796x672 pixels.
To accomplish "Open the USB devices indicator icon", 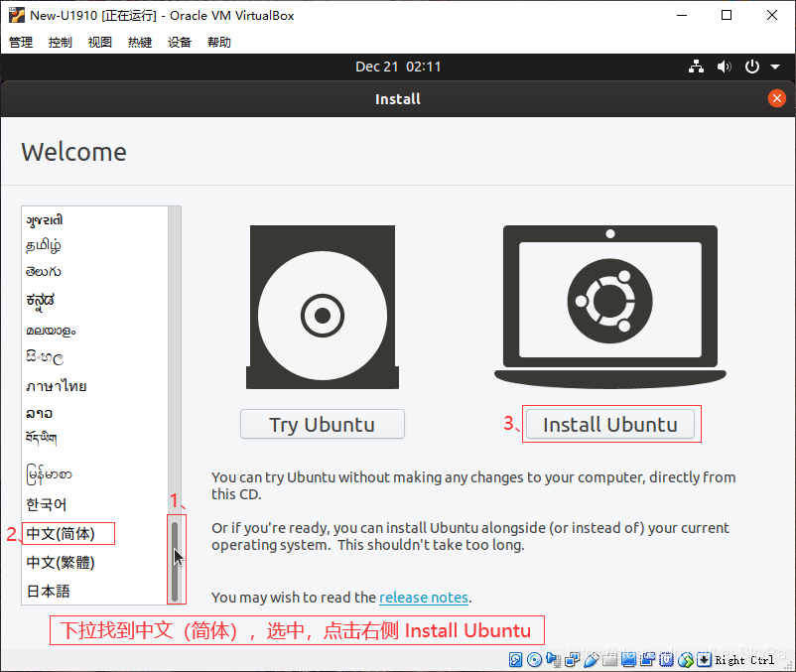I will coord(592,659).
